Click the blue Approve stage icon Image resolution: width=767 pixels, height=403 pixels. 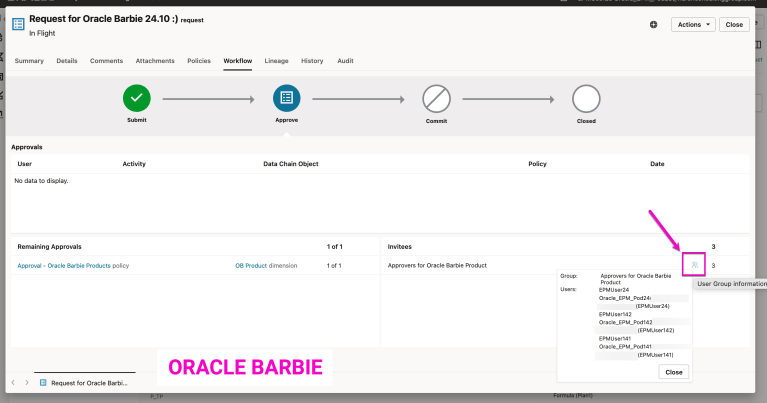pyautogui.click(x=287, y=98)
